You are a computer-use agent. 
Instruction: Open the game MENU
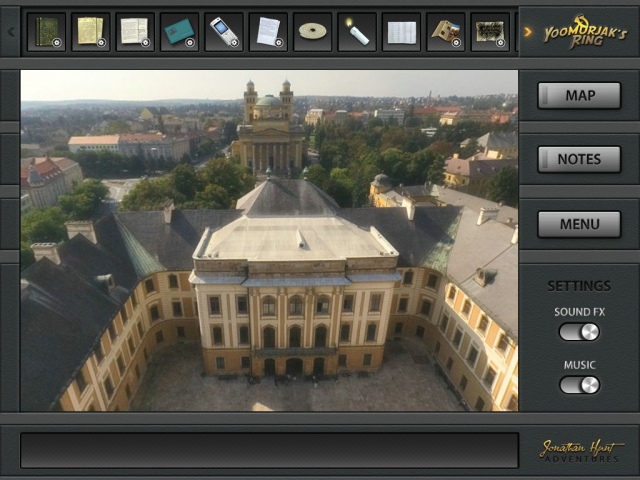(x=579, y=224)
